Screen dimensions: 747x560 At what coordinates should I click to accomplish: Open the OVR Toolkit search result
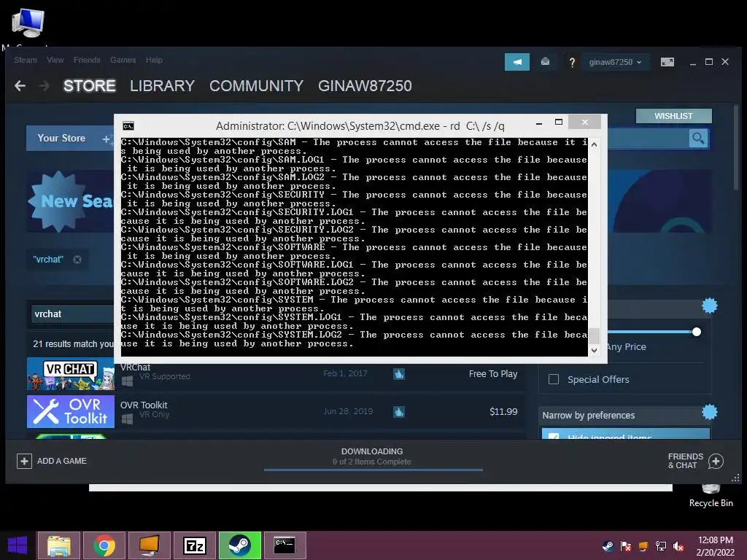click(x=276, y=411)
